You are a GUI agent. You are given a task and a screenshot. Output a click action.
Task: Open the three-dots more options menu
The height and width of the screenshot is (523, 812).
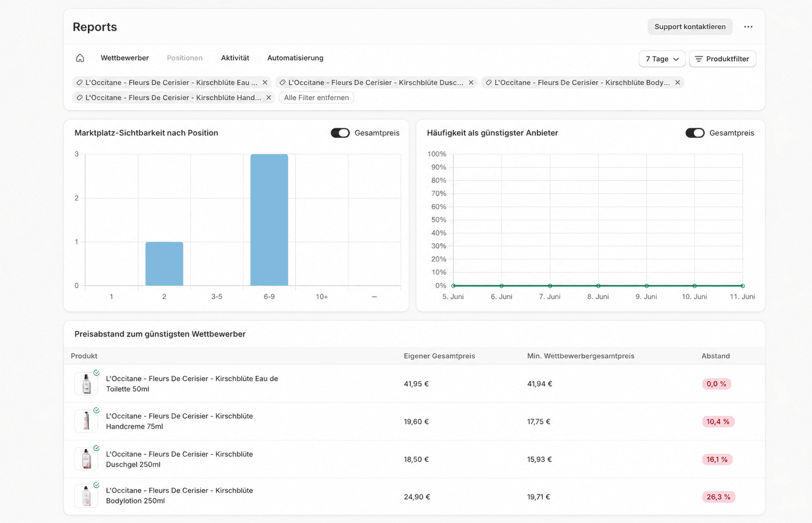(x=748, y=27)
